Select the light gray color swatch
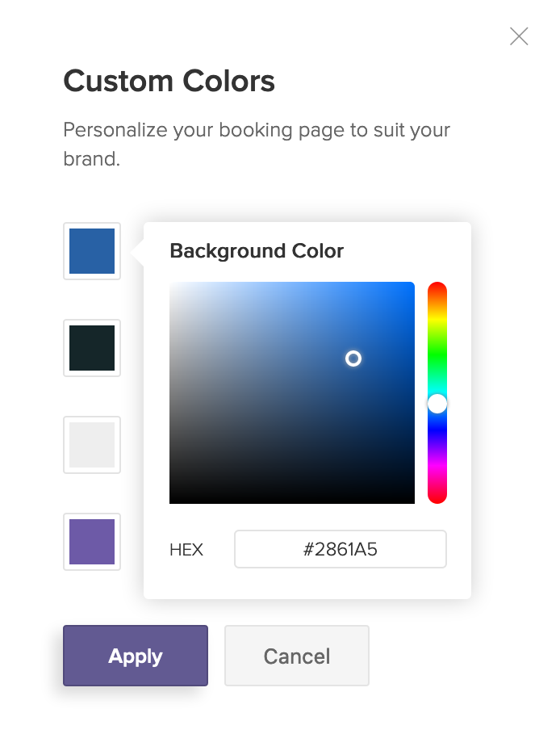560x738 pixels. pos(92,445)
